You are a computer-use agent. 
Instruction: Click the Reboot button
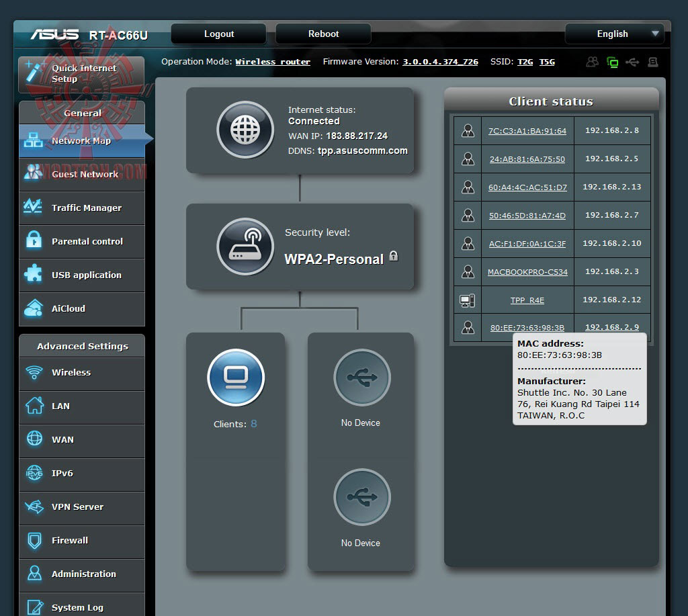click(x=323, y=34)
